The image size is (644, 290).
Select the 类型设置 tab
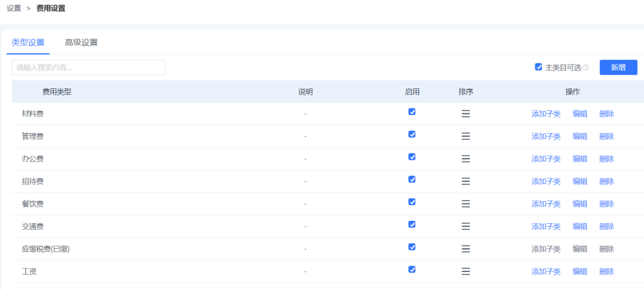pos(28,42)
